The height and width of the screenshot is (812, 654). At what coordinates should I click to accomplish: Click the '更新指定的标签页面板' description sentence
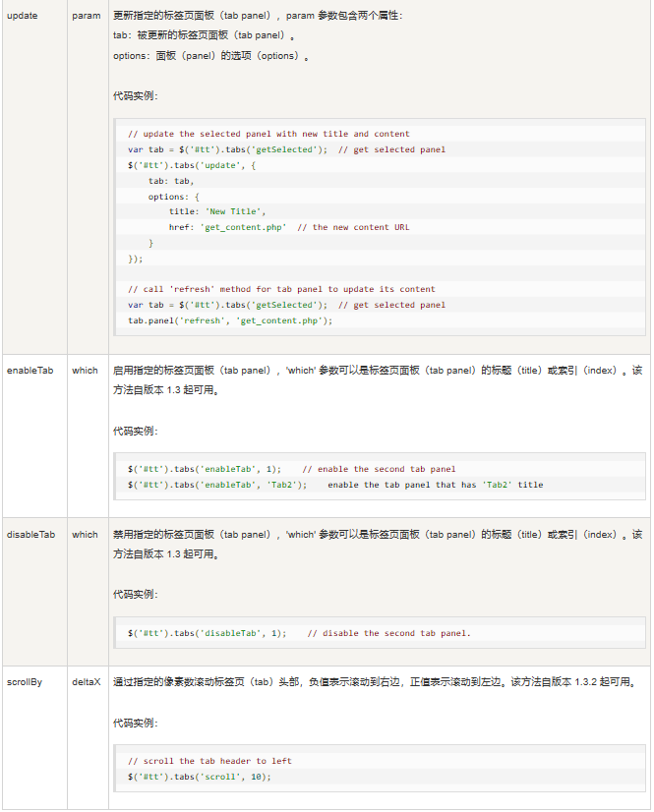coord(258,16)
